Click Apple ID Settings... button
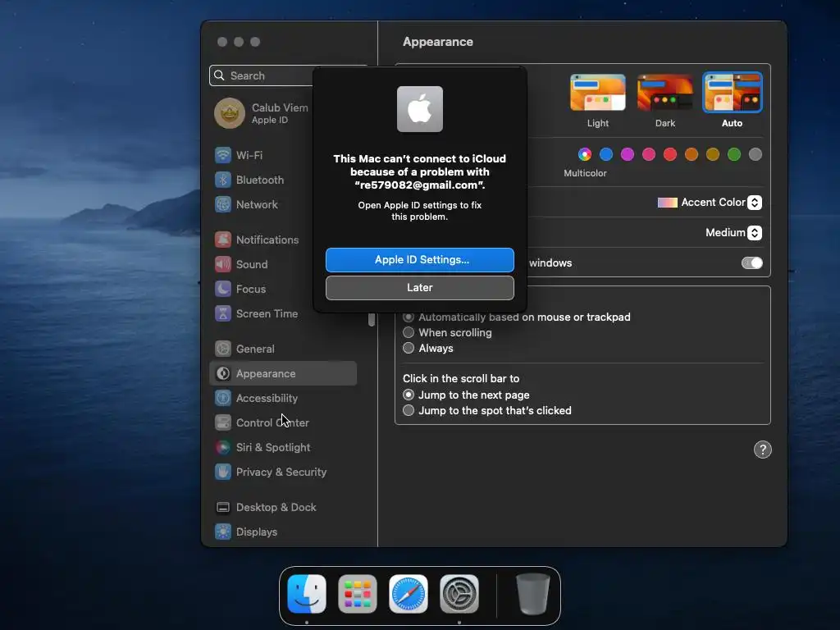The height and width of the screenshot is (630, 840). pos(420,260)
